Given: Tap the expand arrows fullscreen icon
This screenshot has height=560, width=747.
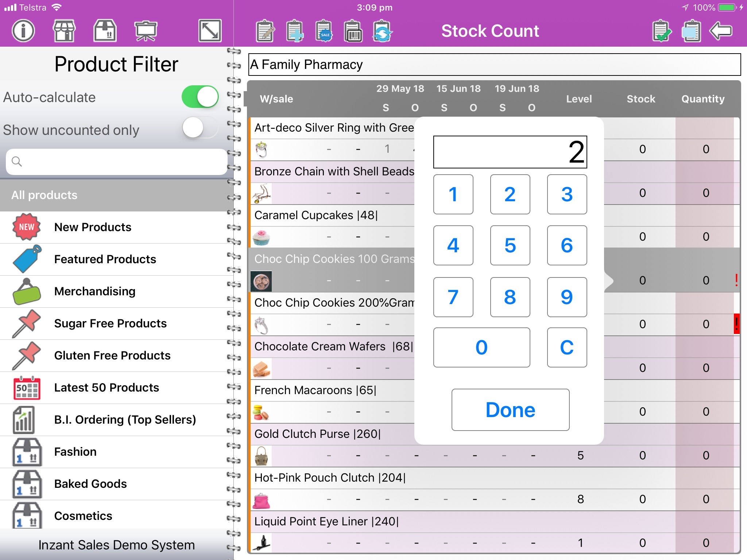Looking at the screenshot, I should 210,31.
